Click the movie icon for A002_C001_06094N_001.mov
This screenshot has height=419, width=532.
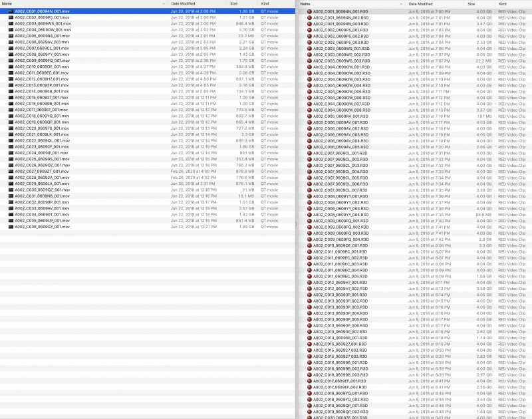click(11, 11)
